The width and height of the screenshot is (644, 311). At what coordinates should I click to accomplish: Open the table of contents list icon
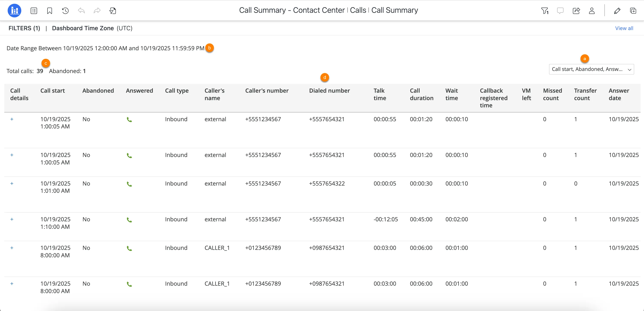pyautogui.click(x=34, y=11)
